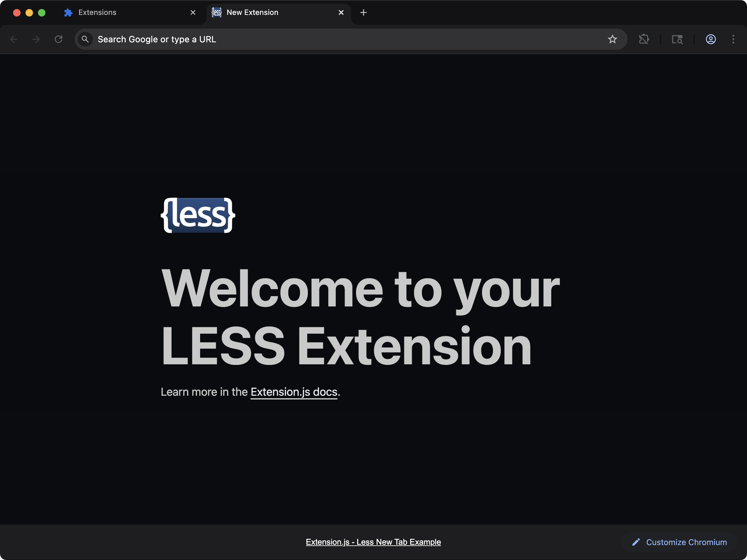Switch to the Extensions tab

click(130, 12)
